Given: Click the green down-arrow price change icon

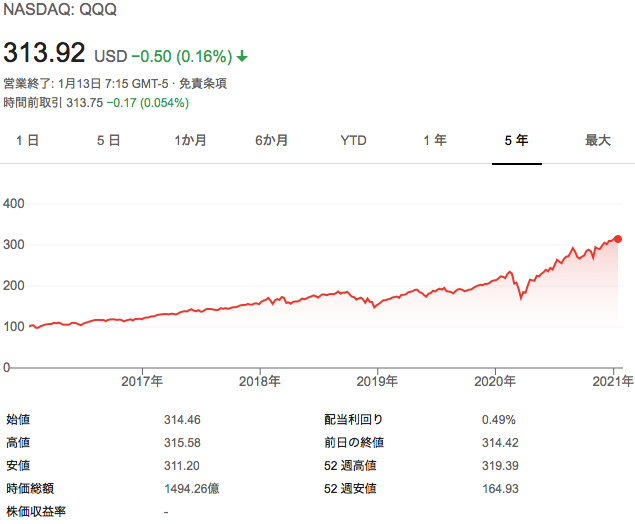Looking at the screenshot, I should (242, 56).
